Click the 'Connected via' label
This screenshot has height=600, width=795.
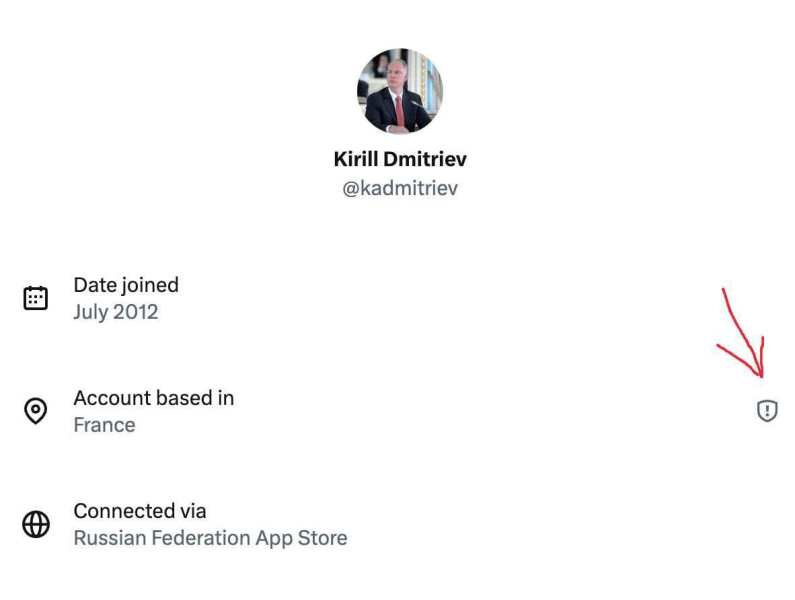click(139, 511)
